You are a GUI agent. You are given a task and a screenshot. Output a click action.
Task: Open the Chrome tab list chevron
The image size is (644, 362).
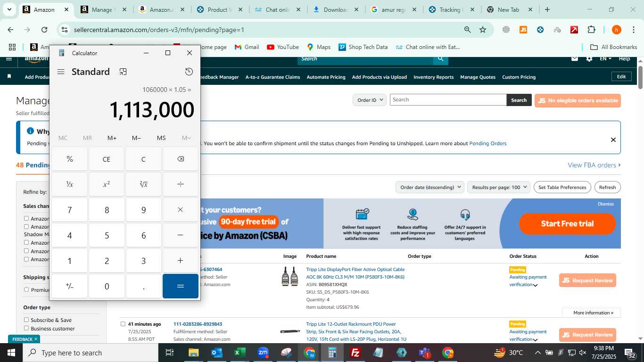9,9
